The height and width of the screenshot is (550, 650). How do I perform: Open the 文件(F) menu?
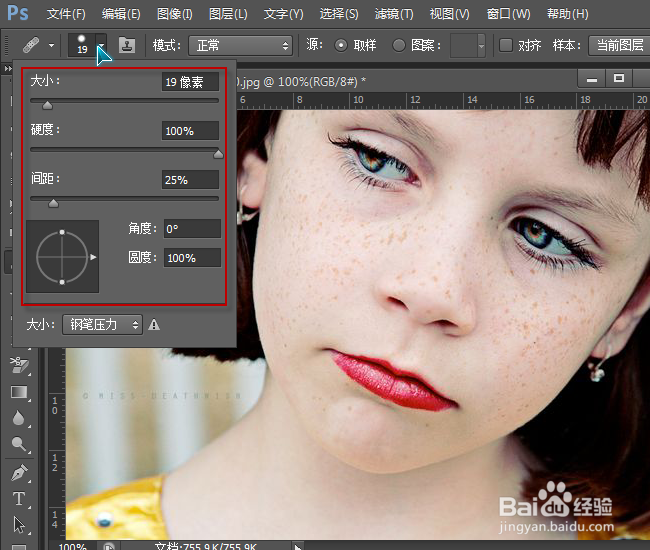click(66, 15)
